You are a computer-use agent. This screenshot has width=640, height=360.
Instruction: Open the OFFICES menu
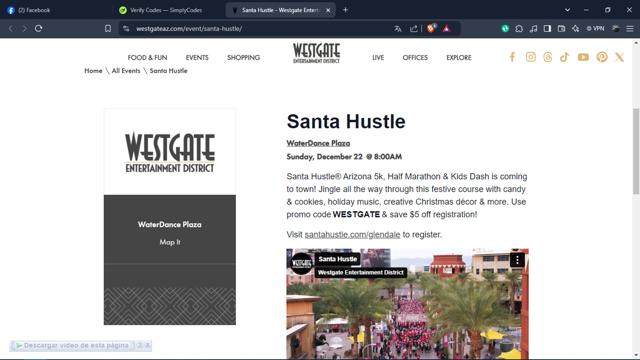tap(415, 58)
